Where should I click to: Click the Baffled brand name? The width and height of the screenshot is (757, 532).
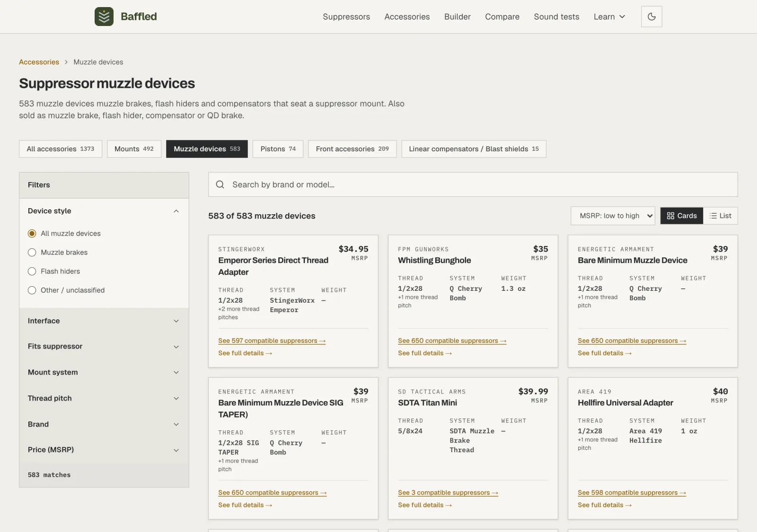point(139,17)
